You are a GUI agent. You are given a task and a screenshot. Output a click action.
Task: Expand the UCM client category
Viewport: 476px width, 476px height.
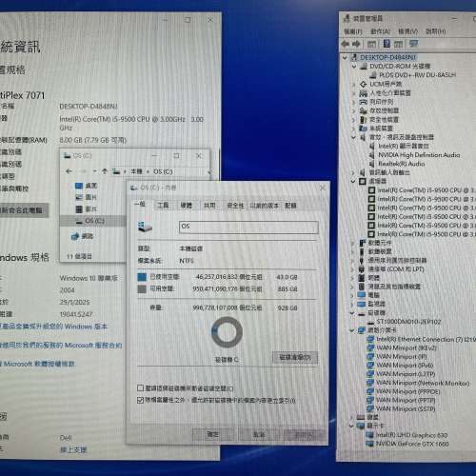(x=354, y=85)
